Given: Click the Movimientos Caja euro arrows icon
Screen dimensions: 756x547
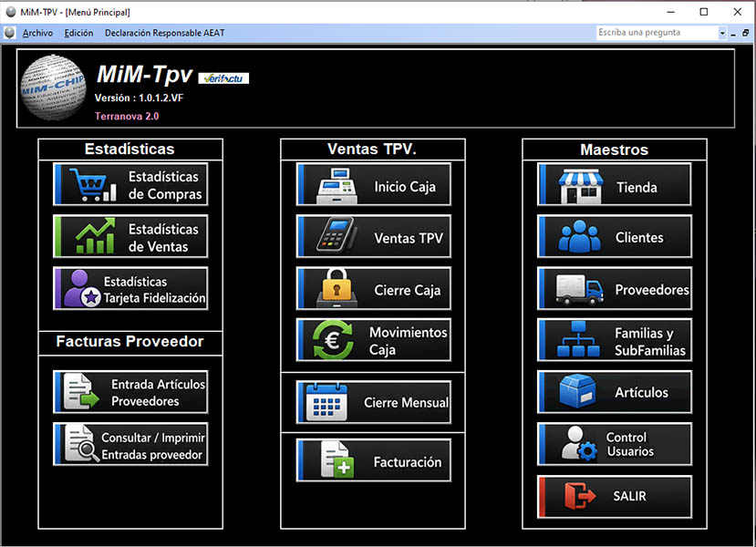Looking at the screenshot, I should [x=333, y=340].
